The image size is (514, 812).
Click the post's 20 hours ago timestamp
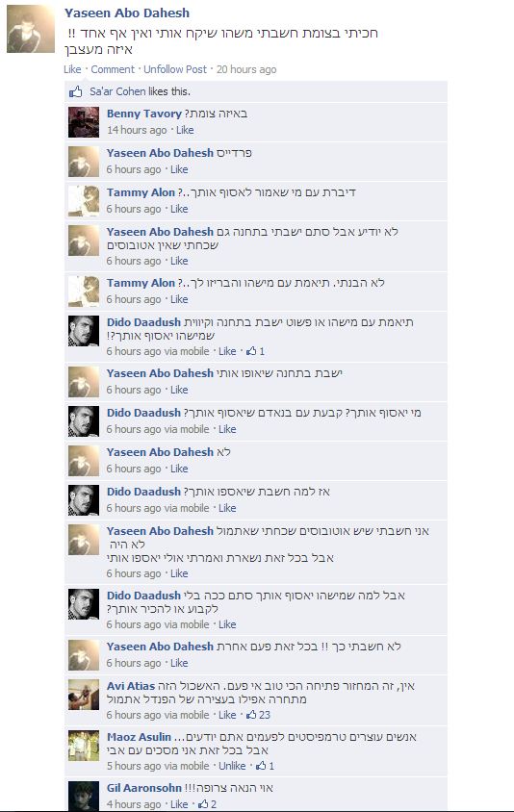coord(246,69)
